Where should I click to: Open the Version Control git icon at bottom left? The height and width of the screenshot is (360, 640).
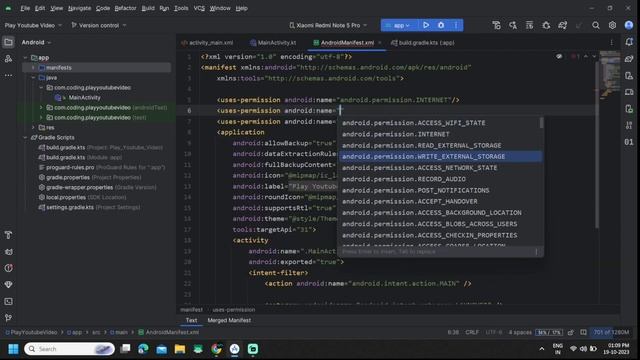pos(8,318)
